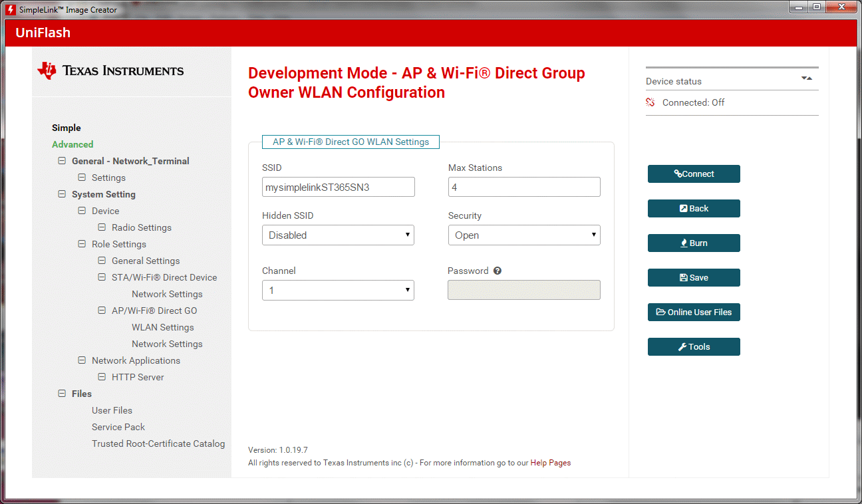This screenshot has height=504, width=862.
Task: Select the SSID text field
Action: (338, 187)
